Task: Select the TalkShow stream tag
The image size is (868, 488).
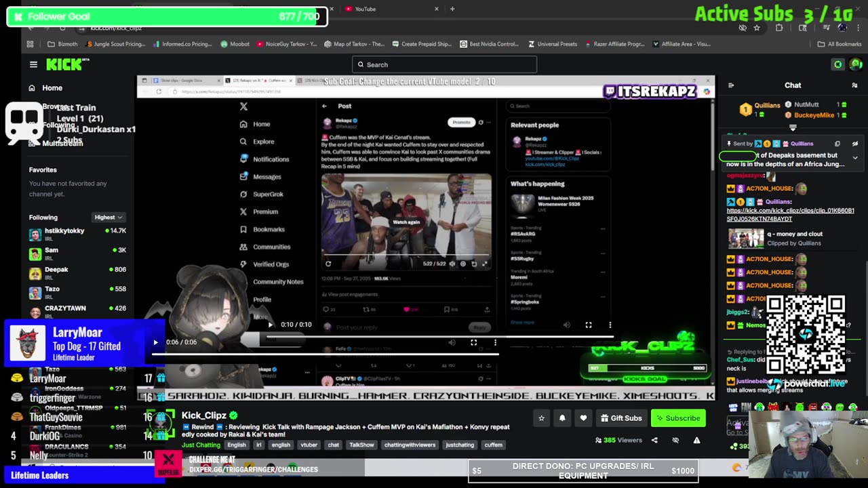Action: point(361,445)
